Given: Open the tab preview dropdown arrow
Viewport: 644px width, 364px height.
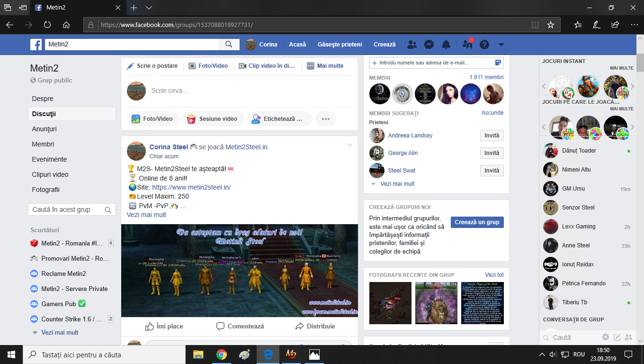Looking at the screenshot, I should (x=149, y=8).
